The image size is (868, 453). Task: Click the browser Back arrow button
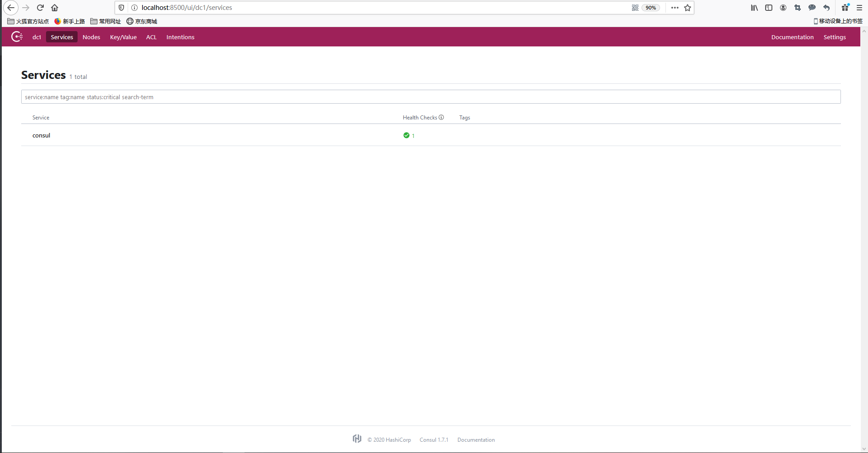point(11,8)
